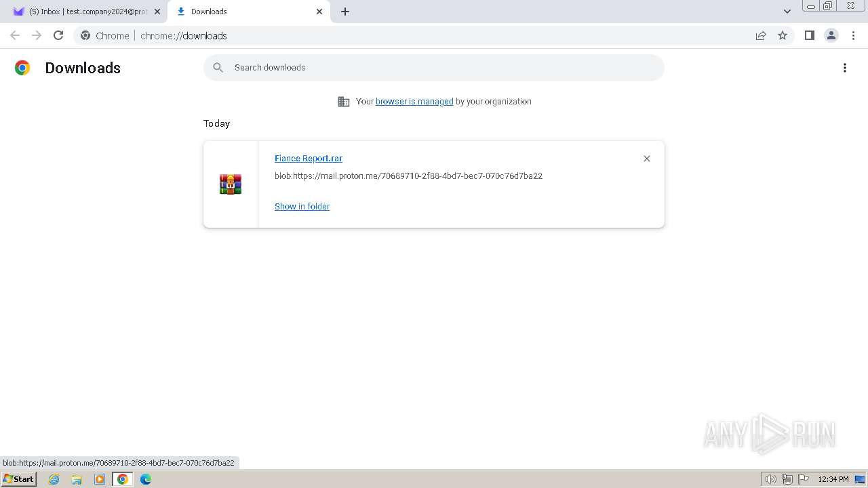
Task: Click the Show desktop tray button
Action: click(x=861, y=479)
